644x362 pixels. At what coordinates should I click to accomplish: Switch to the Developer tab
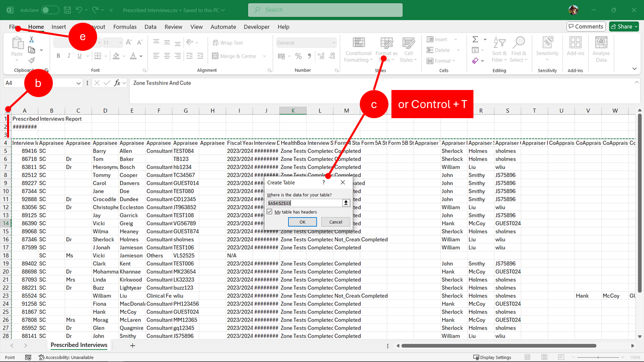click(257, 27)
